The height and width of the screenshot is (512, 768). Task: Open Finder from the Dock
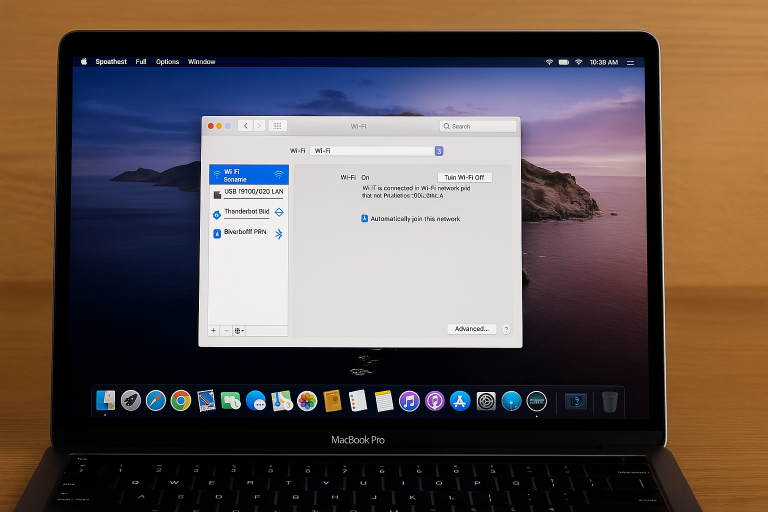(105, 401)
